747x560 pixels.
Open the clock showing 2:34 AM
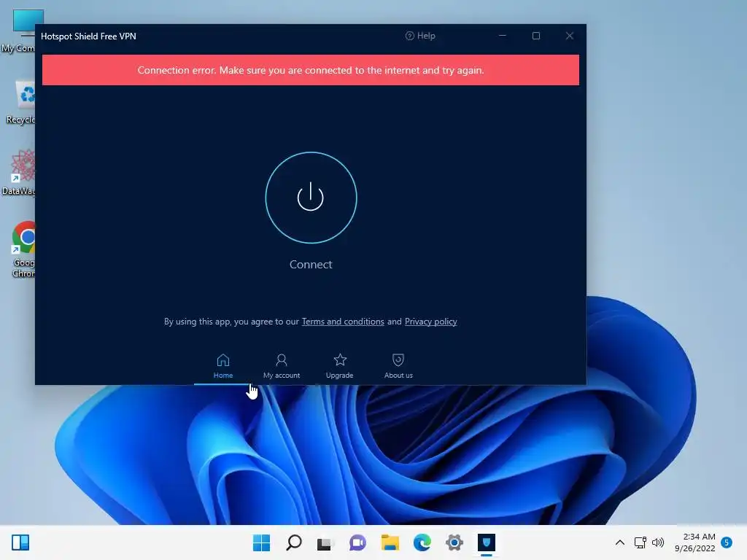click(694, 542)
